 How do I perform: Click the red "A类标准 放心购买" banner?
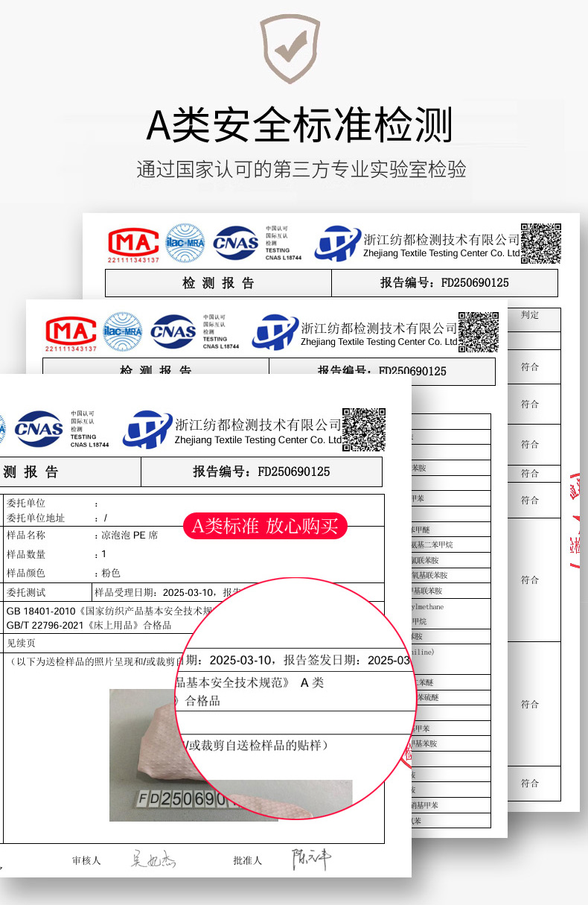pyautogui.click(x=265, y=526)
